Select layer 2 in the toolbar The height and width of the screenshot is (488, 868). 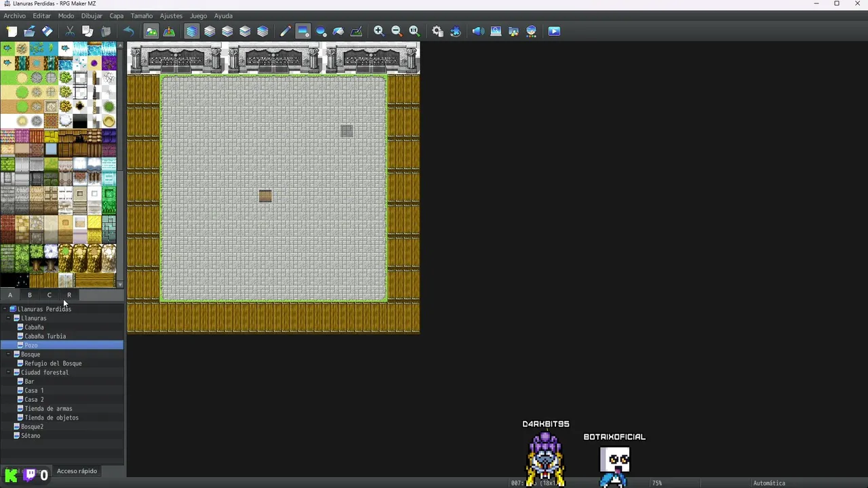pos(227,31)
